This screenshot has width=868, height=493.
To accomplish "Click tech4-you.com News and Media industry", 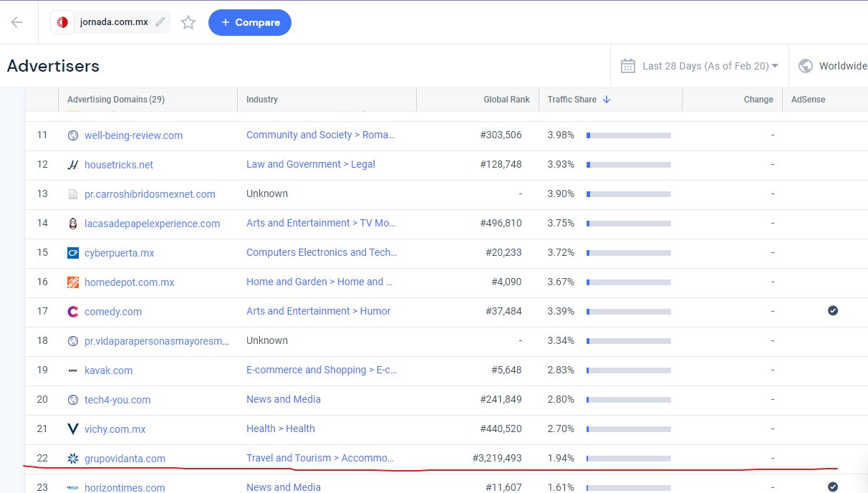I will click(x=284, y=399).
